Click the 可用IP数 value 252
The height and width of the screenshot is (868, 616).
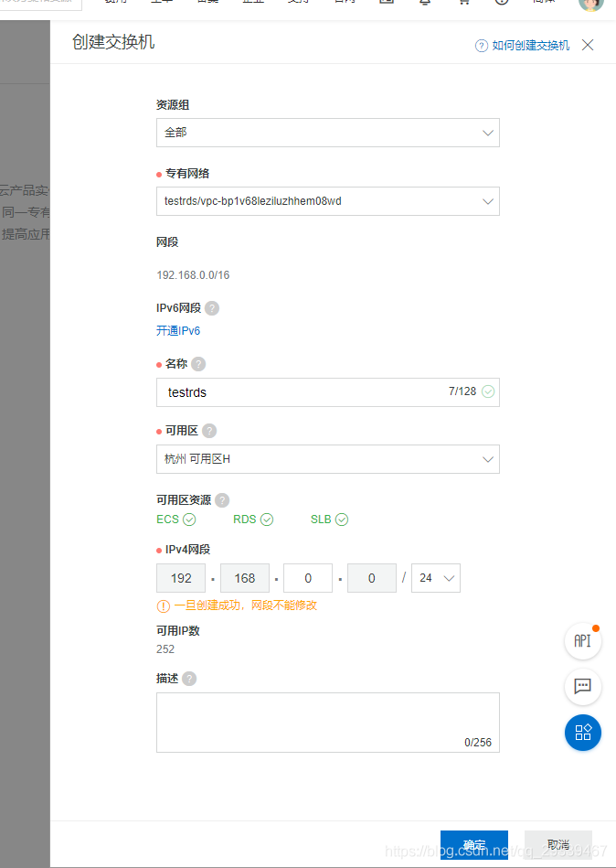165,649
